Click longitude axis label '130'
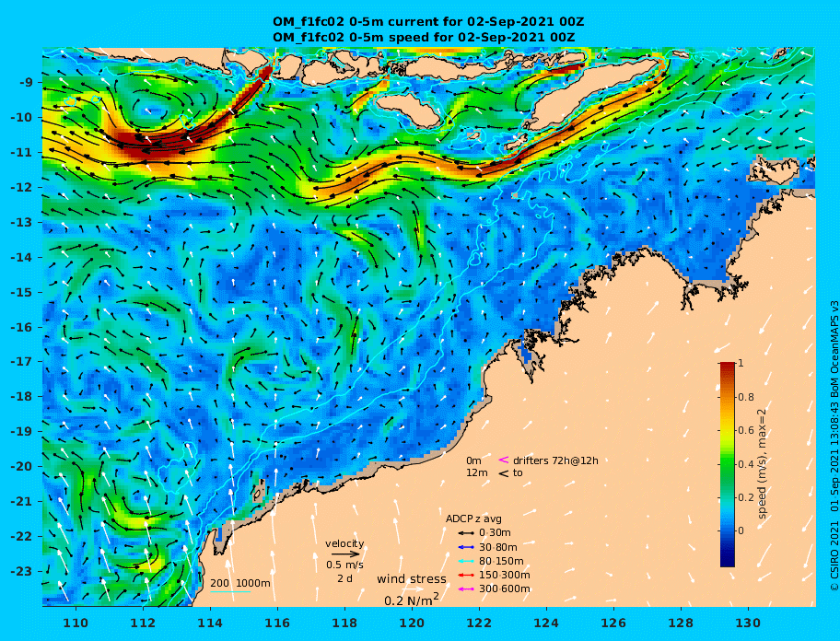 point(748,623)
